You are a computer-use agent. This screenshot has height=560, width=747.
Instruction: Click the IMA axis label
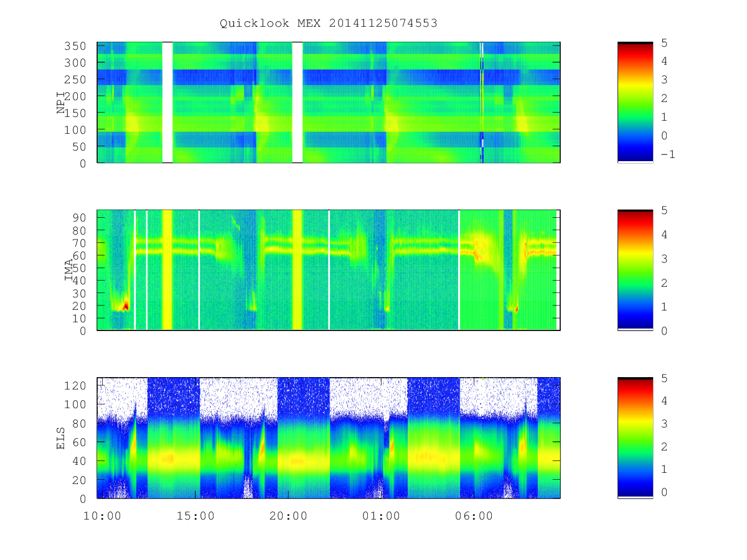pyautogui.click(x=68, y=270)
